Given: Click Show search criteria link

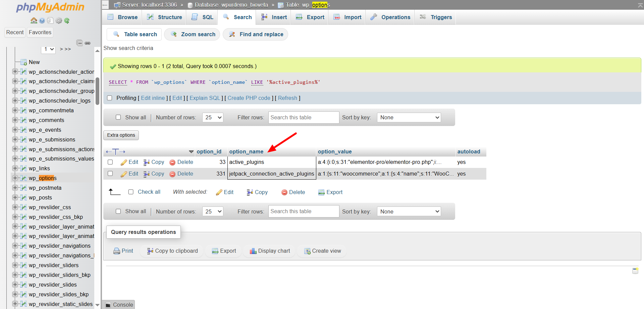Looking at the screenshot, I should point(128,48).
